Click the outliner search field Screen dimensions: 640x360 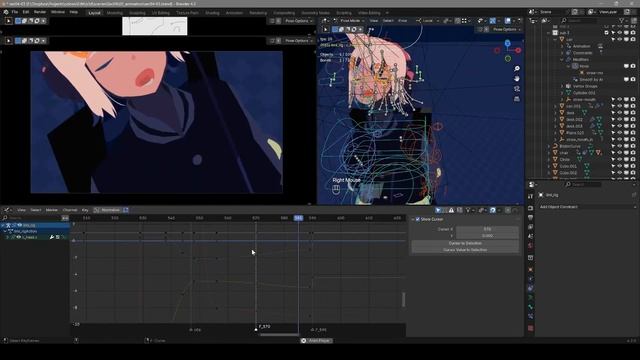(582, 20)
